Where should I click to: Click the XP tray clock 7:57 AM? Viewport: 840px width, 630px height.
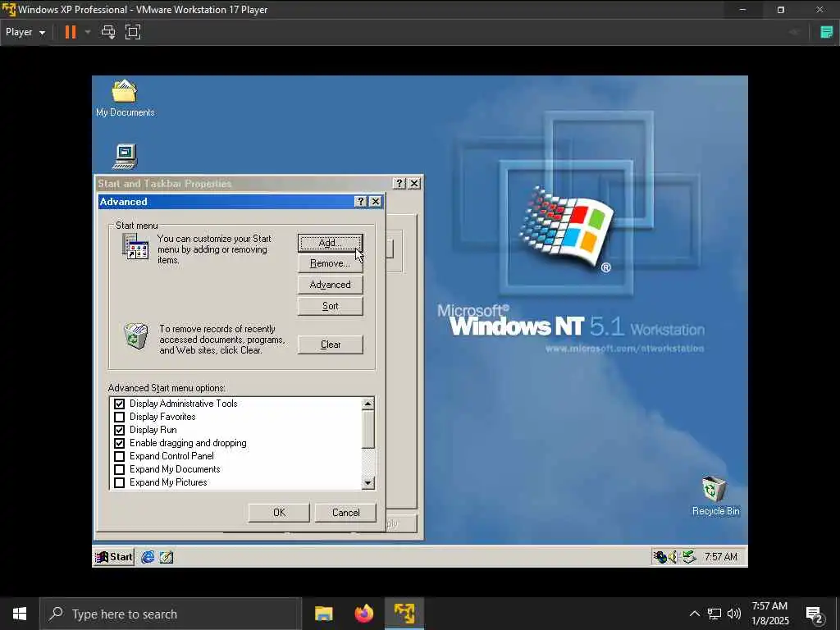coord(721,557)
